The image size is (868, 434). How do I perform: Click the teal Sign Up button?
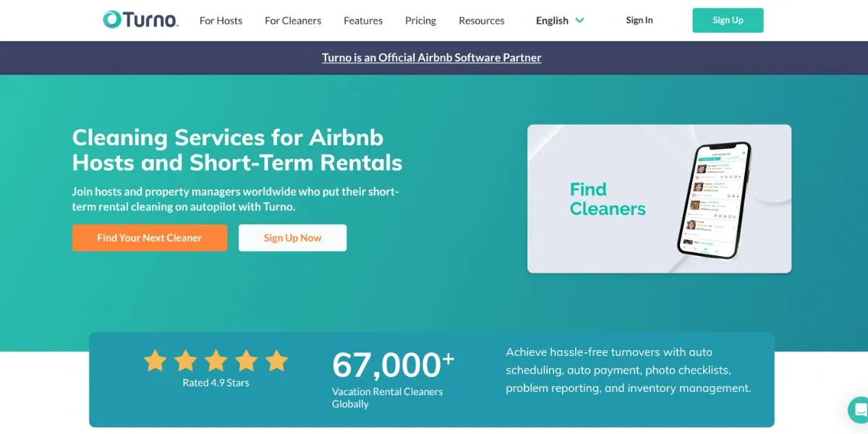728,20
